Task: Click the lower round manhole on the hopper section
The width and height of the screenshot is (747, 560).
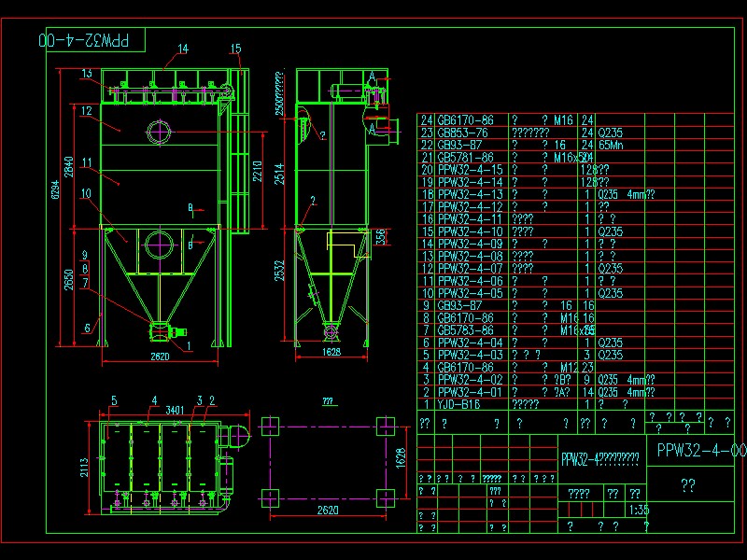Action: [160, 245]
